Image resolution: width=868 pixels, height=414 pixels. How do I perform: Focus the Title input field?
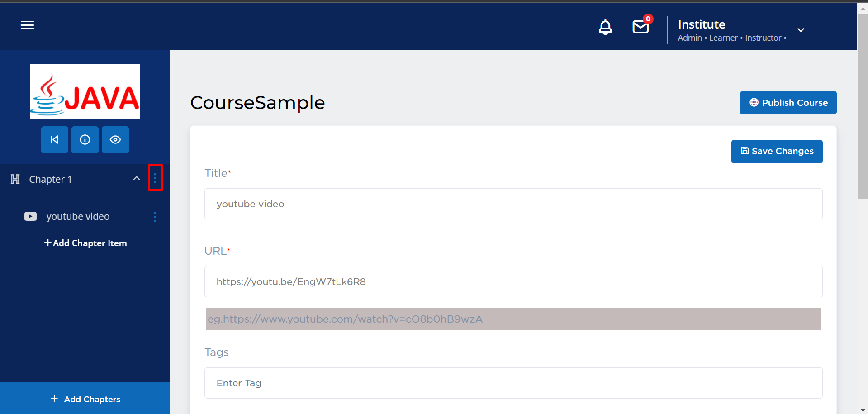513,204
